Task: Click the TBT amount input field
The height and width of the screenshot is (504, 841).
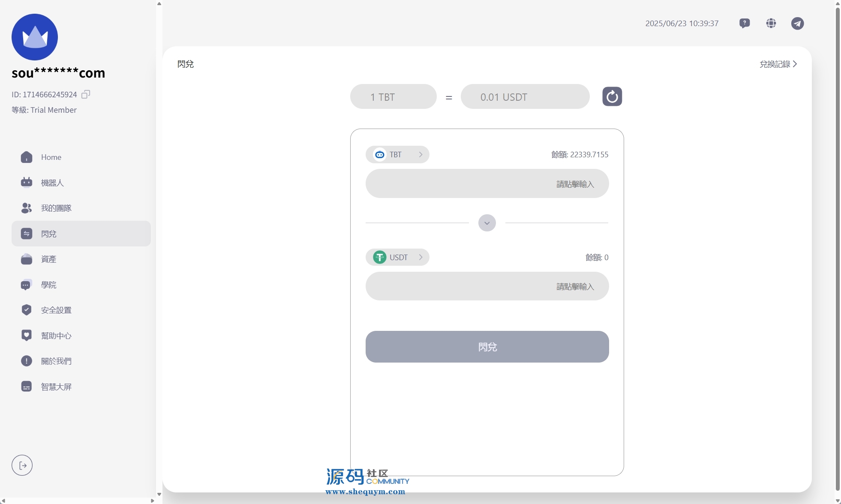Action: click(487, 184)
